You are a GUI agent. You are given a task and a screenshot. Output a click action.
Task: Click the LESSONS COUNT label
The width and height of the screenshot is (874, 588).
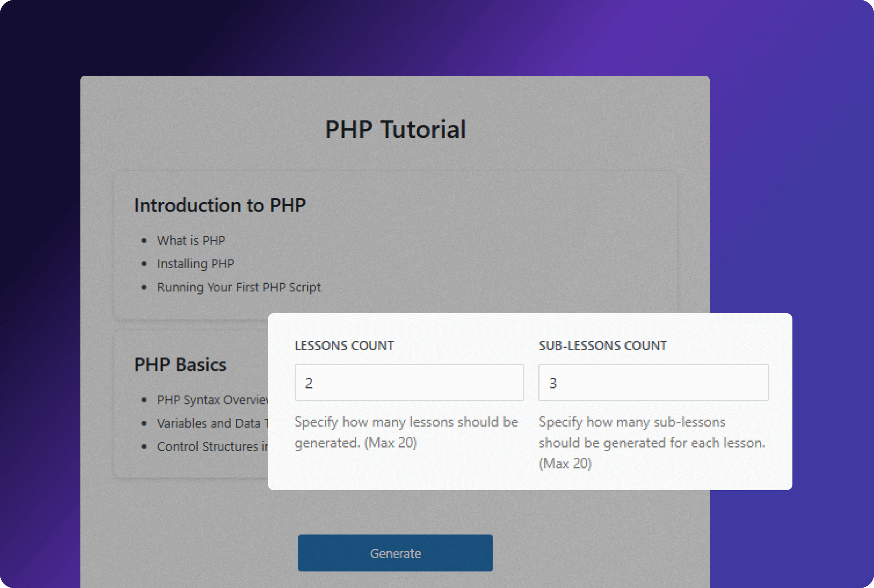[344, 345]
